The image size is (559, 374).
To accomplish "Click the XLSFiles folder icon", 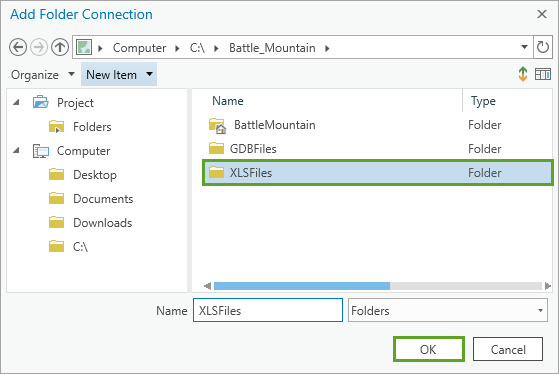I will click(216, 172).
